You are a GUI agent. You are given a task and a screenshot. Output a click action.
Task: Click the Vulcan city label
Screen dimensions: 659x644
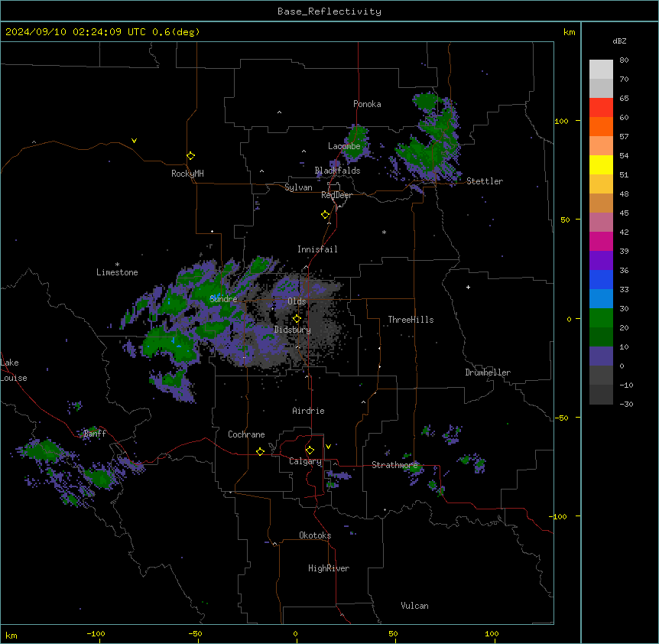[415, 606]
